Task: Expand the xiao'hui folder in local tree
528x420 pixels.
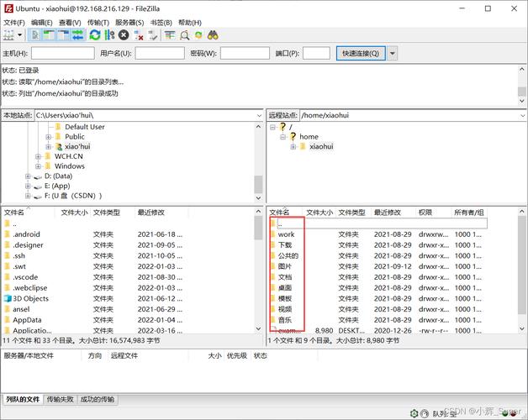Action: click(48, 147)
